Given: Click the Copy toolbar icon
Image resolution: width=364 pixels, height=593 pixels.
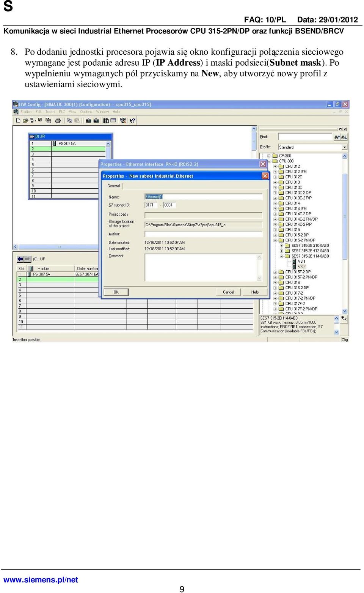Looking at the screenshot, I should coord(69,120).
